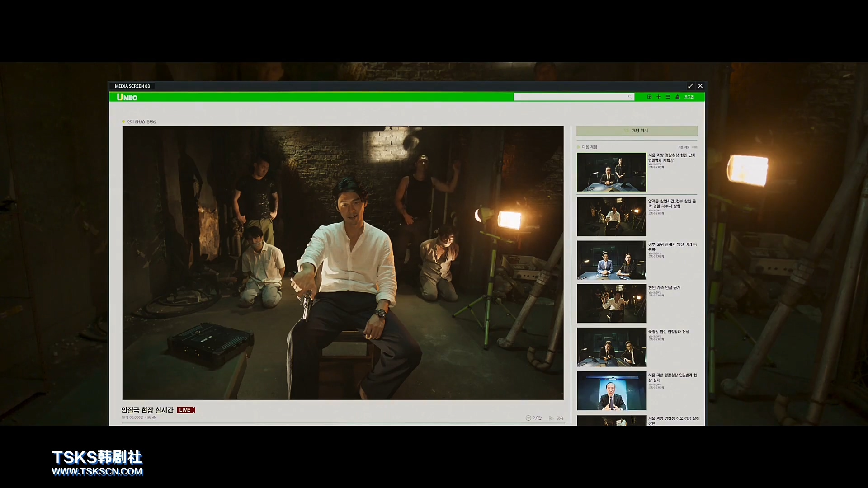
Task: Click the heart like icon showing 2.2만
Action: tap(528, 418)
